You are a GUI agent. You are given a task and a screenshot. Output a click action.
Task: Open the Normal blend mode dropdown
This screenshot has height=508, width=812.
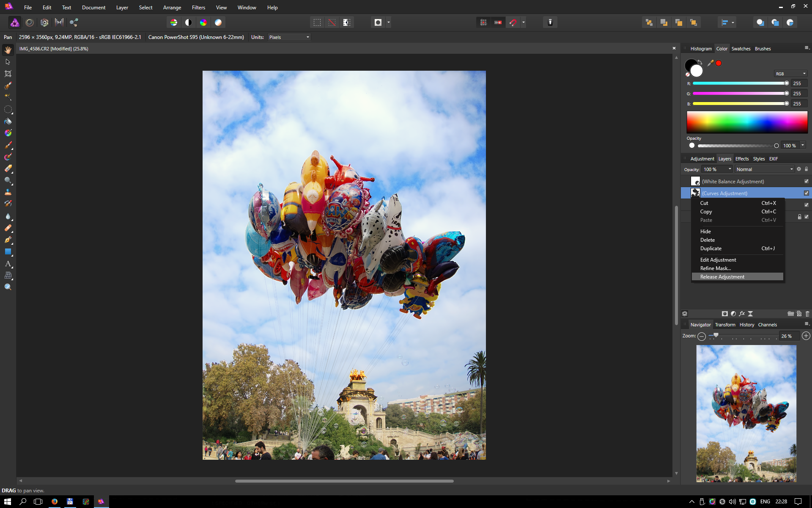764,169
